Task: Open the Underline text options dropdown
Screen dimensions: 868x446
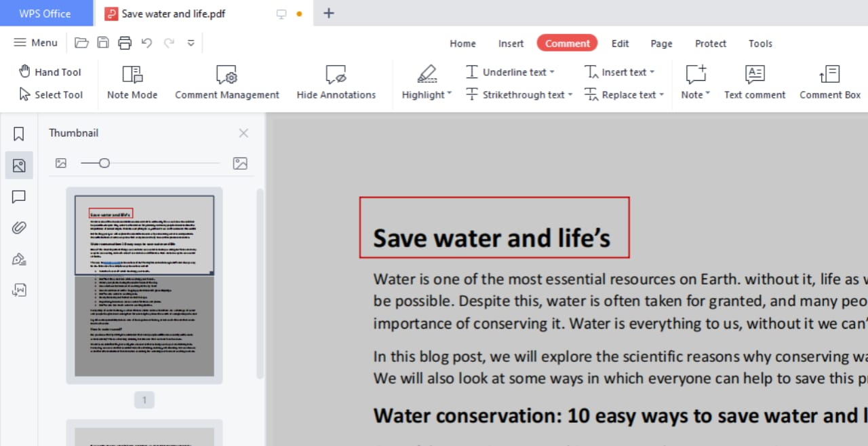Action: [552, 71]
